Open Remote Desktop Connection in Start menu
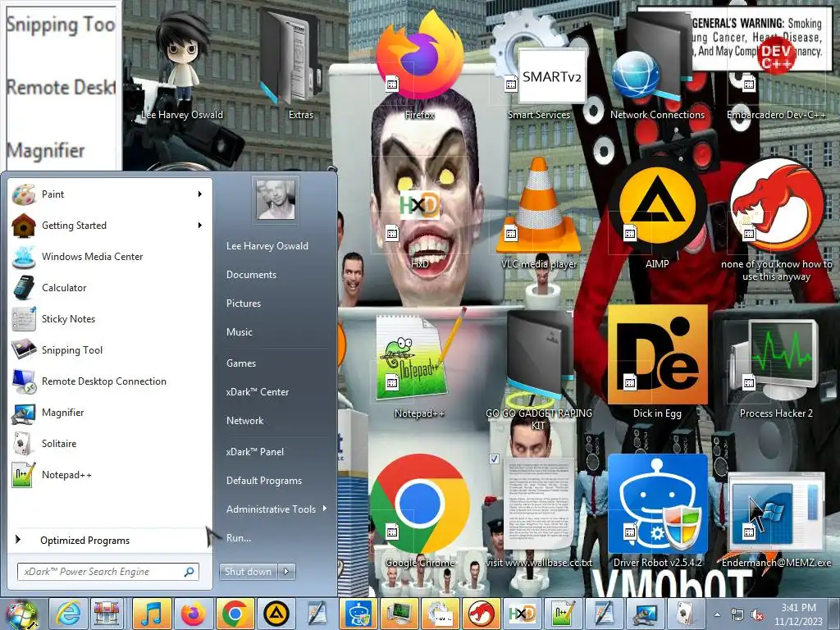The image size is (840, 630). click(110, 381)
